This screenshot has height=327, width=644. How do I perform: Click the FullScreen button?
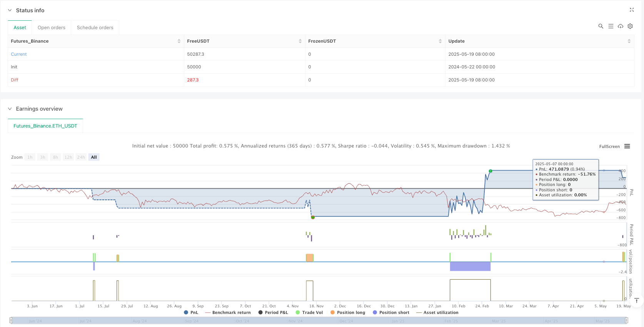[x=609, y=146]
